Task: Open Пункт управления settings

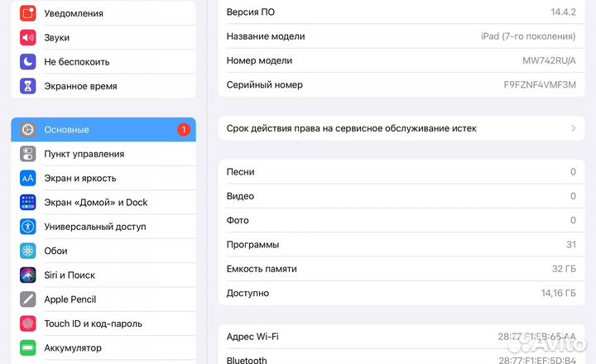Action: coord(103,154)
